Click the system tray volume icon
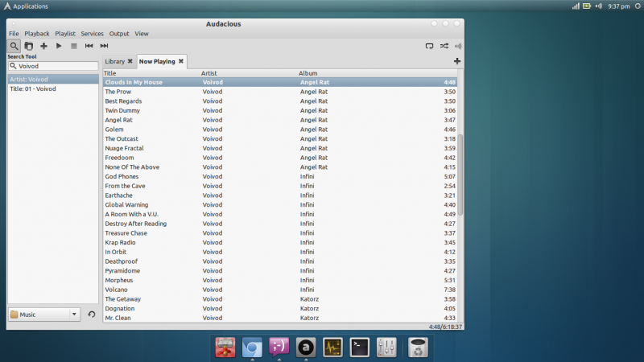 click(599, 6)
